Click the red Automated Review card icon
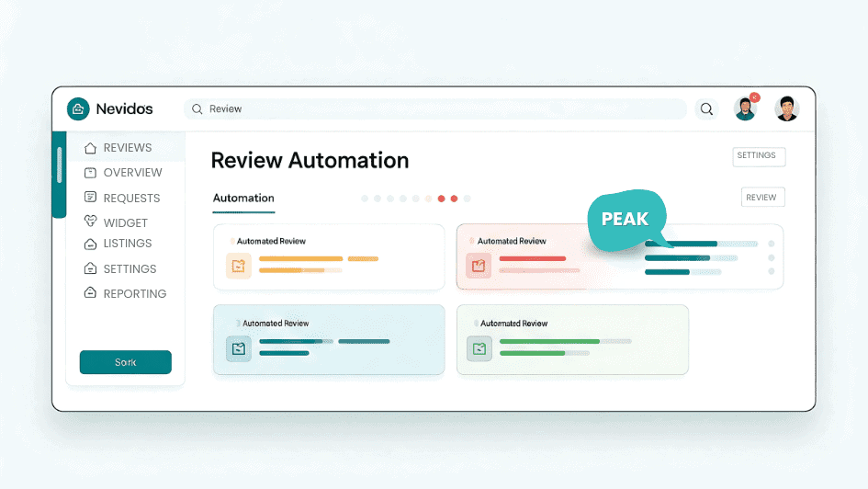The width and height of the screenshot is (868, 489). pos(479,266)
